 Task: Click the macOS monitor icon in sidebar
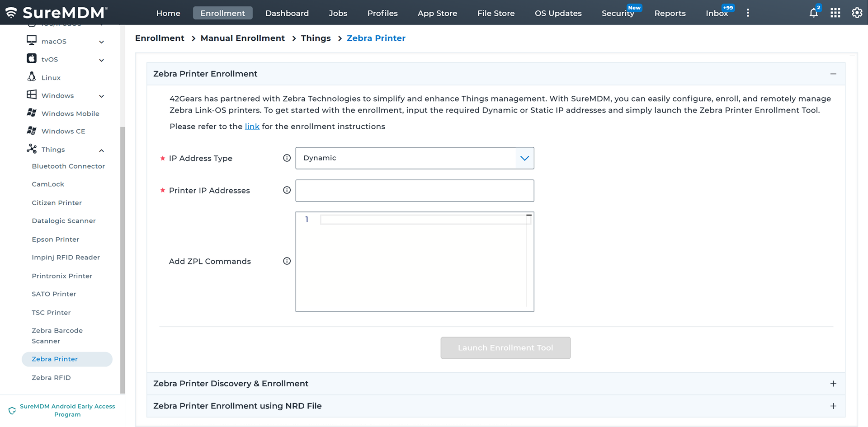click(32, 41)
